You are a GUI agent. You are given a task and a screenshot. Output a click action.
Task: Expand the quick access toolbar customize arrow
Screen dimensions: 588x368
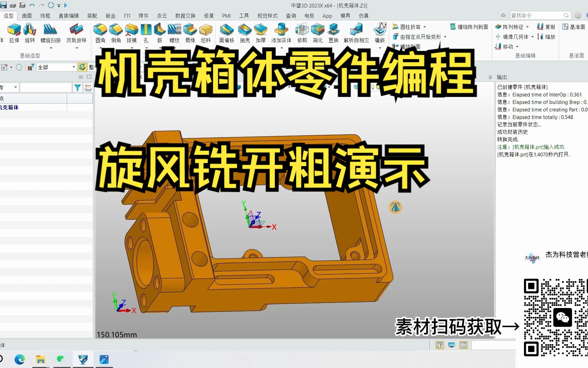coord(59,5)
